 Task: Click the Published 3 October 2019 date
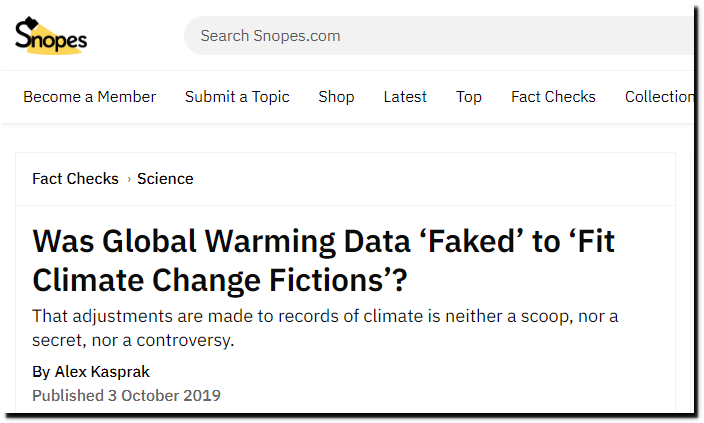pos(127,396)
